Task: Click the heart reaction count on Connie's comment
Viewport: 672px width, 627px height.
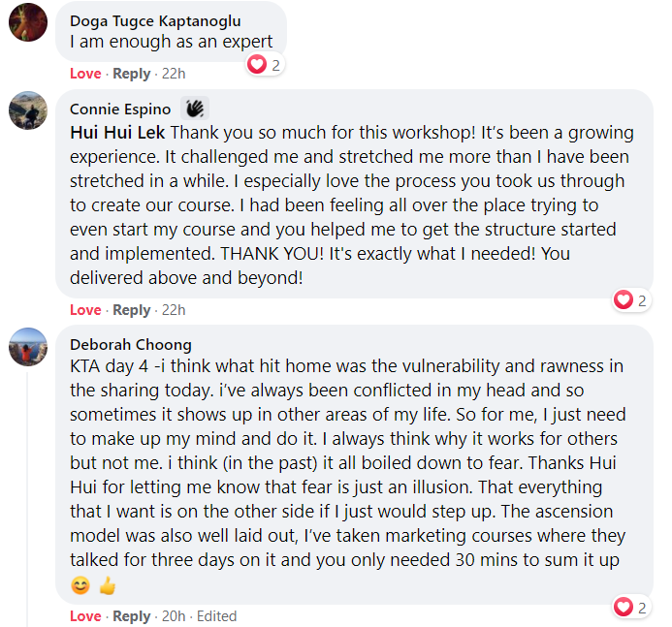Action: click(631, 300)
